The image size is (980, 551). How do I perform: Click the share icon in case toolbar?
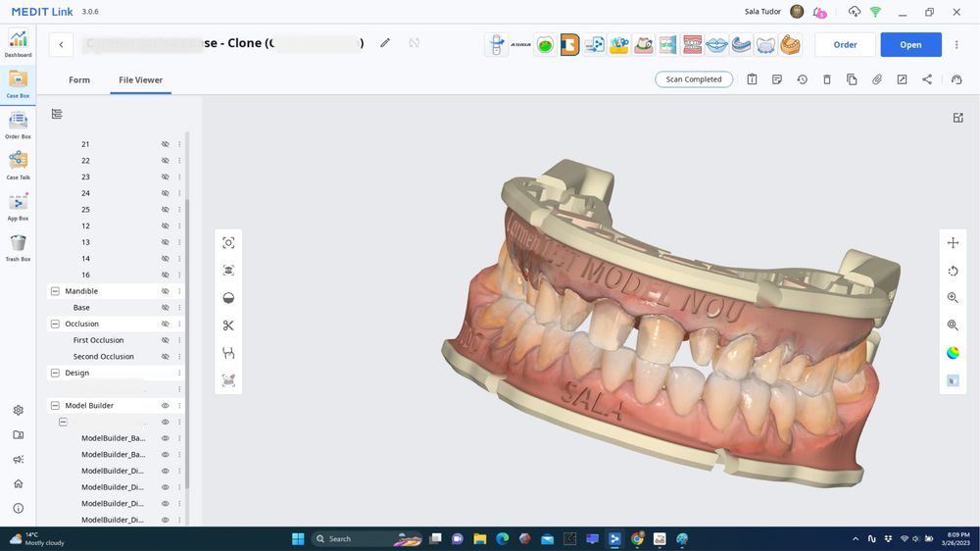[x=927, y=79]
